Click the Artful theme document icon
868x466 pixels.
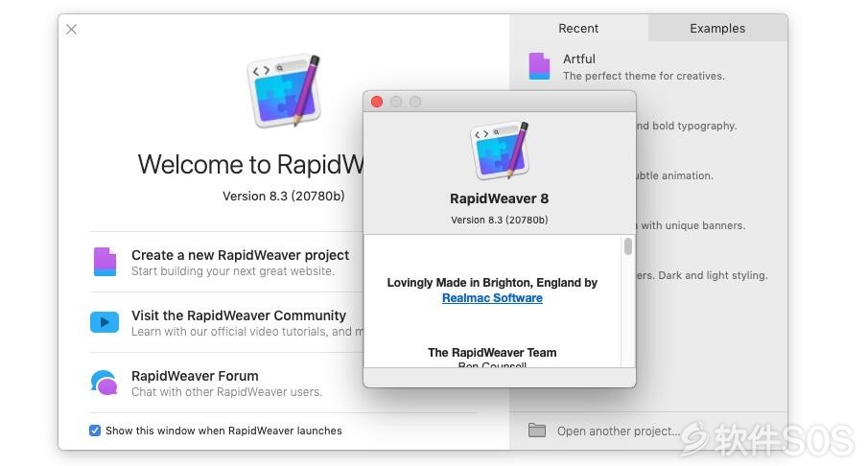539,66
